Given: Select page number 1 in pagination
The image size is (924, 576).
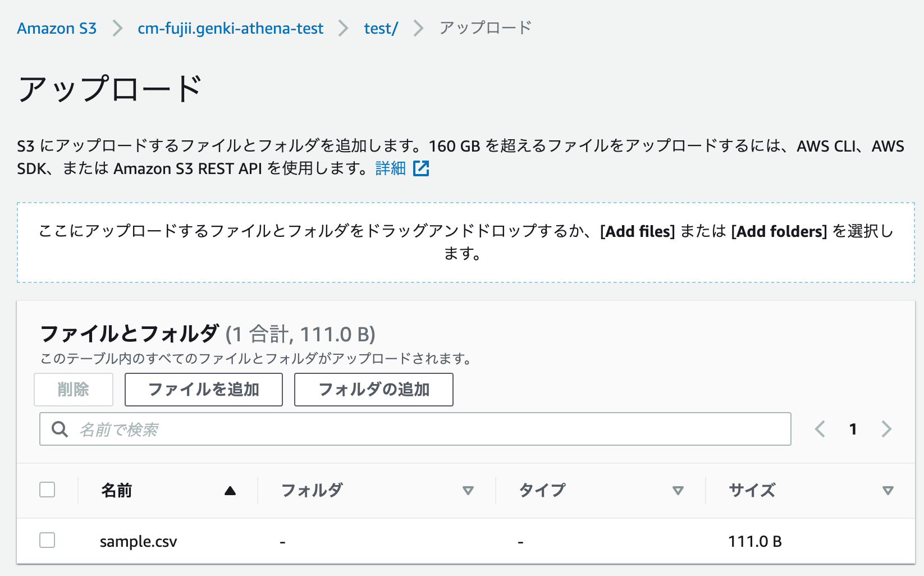Looking at the screenshot, I should tap(853, 429).
